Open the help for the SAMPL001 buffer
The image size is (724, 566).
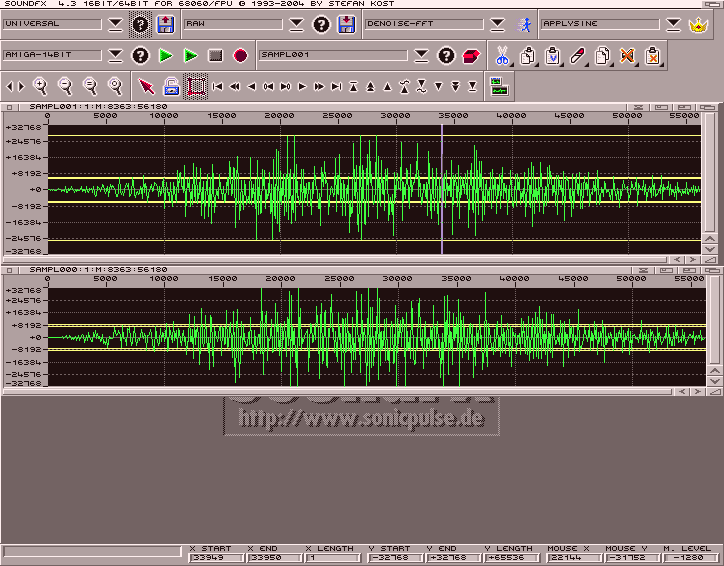click(x=446, y=55)
